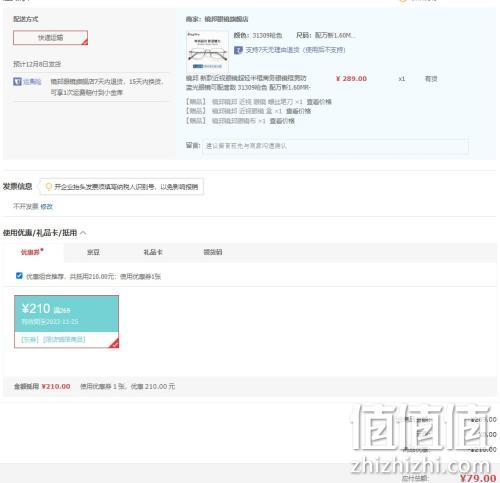
Task: Click the 7-day return support icon
Action: tap(238, 50)
